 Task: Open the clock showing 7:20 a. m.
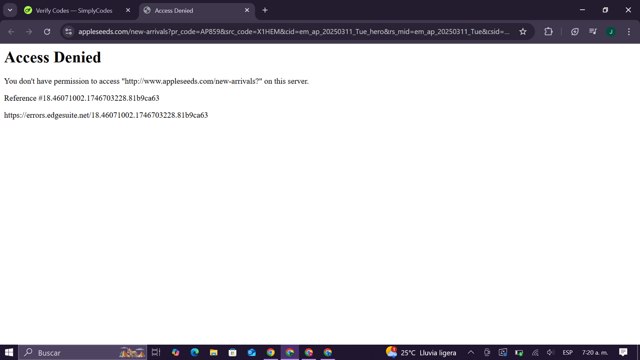click(595, 352)
